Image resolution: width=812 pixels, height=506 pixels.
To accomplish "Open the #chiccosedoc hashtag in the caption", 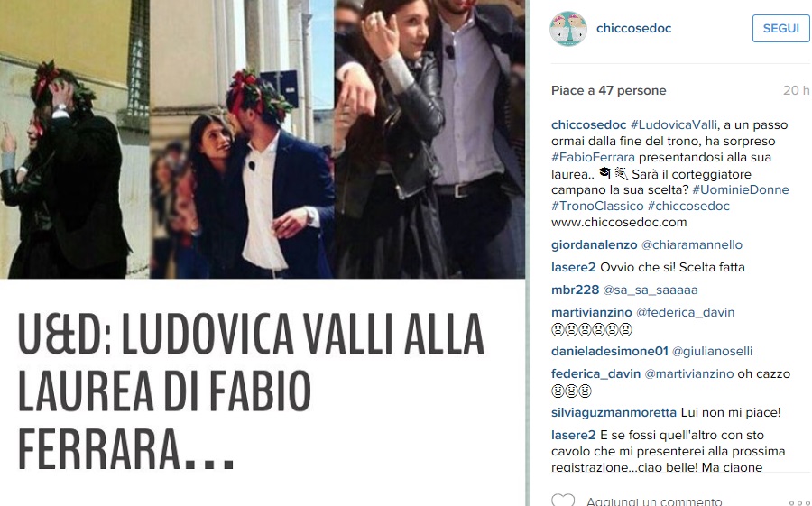I will click(x=688, y=206).
